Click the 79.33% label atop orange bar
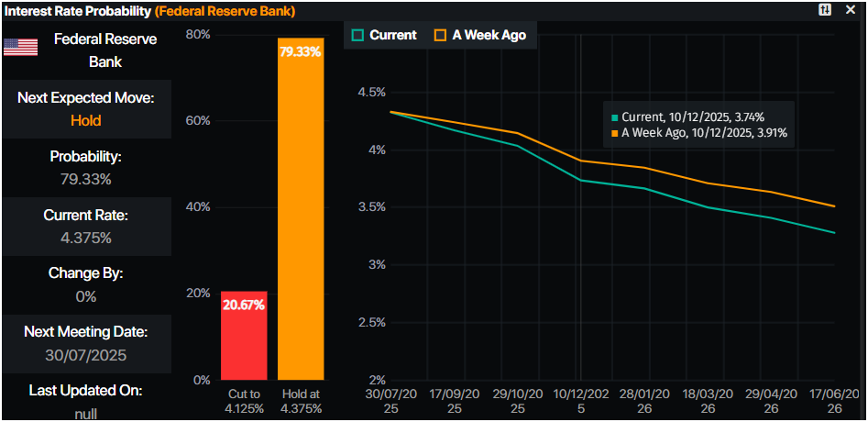This screenshot has width=868, height=422. (x=300, y=52)
